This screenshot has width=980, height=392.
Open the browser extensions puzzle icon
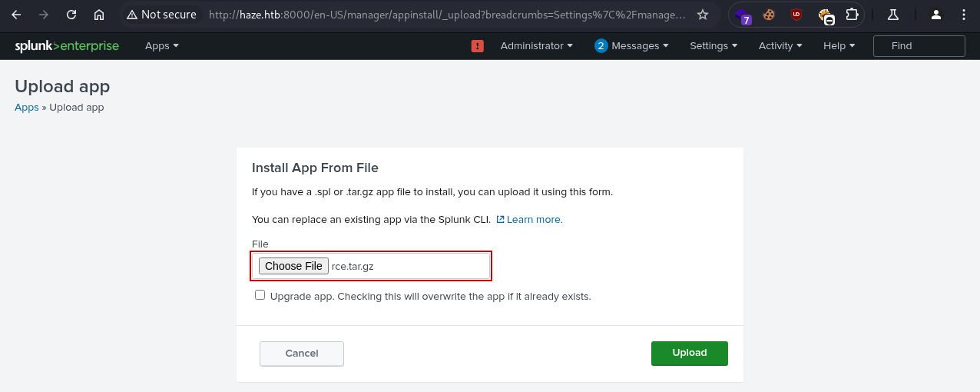pyautogui.click(x=851, y=15)
